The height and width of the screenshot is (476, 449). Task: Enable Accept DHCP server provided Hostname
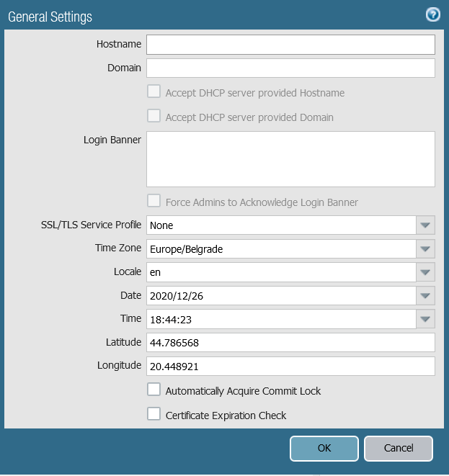click(154, 91)
